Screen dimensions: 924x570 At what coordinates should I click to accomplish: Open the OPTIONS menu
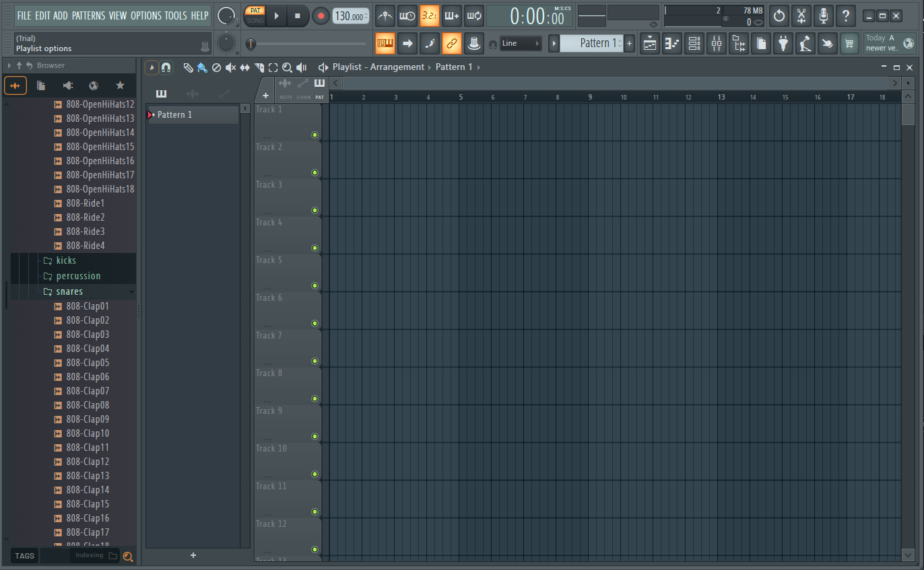coord(146,15)
